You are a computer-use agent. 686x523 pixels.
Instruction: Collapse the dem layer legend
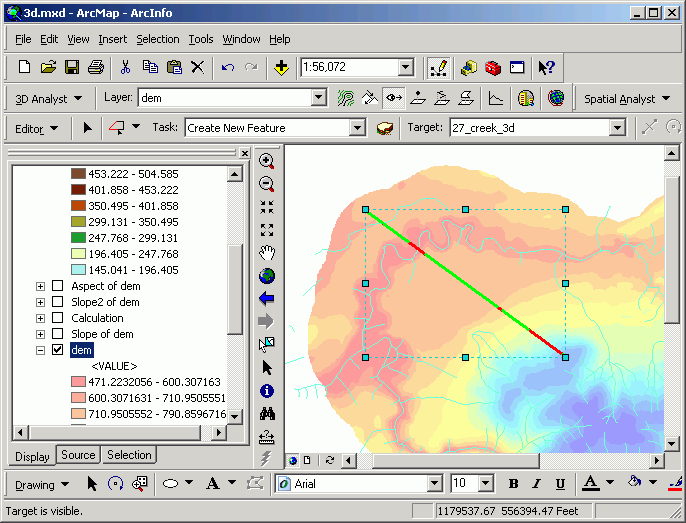coord(40,350)
